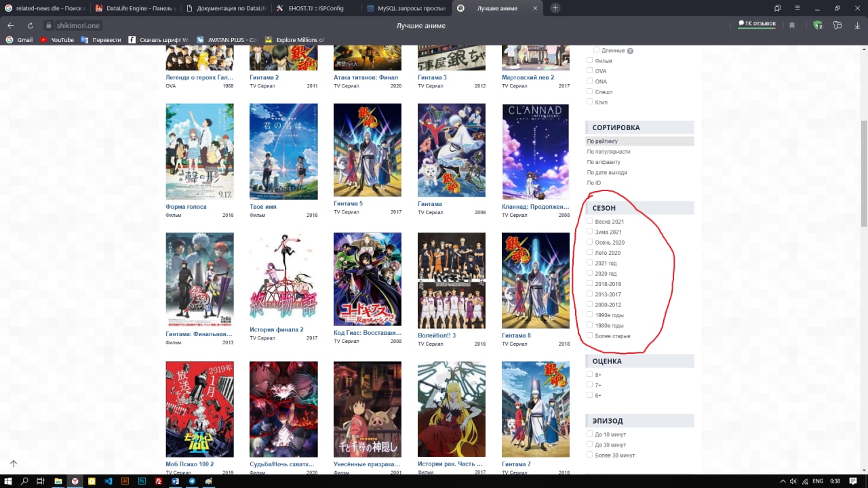Switch to the MySQL запросы tab
The height and width of the screenshot is (488, 868).
tap(406, 8)
